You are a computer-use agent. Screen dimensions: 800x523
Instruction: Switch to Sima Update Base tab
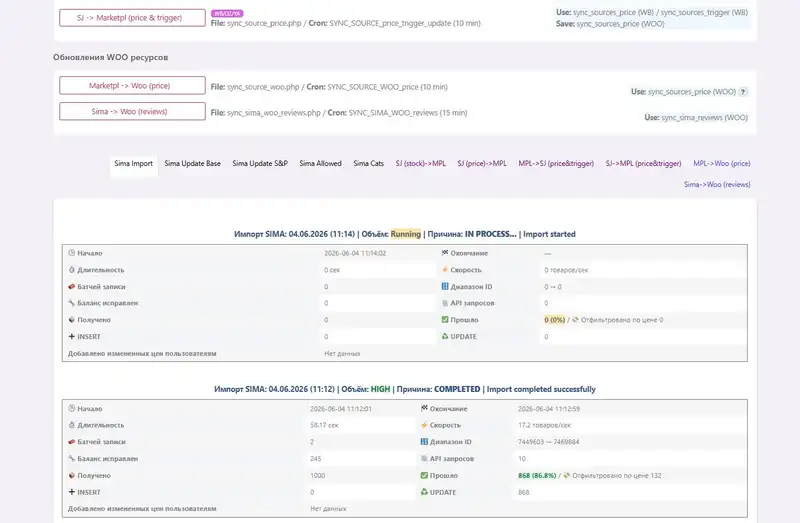click(192, 164)
